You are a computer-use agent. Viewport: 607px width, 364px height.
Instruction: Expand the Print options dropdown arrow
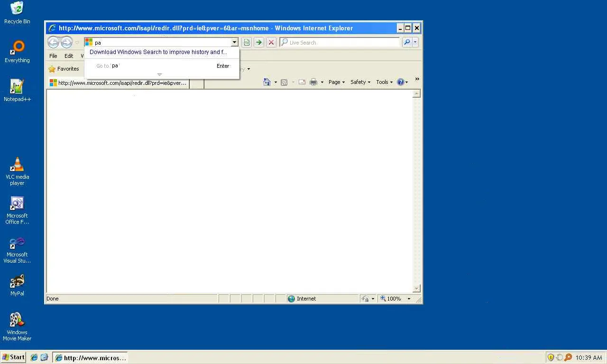point(322,82)
